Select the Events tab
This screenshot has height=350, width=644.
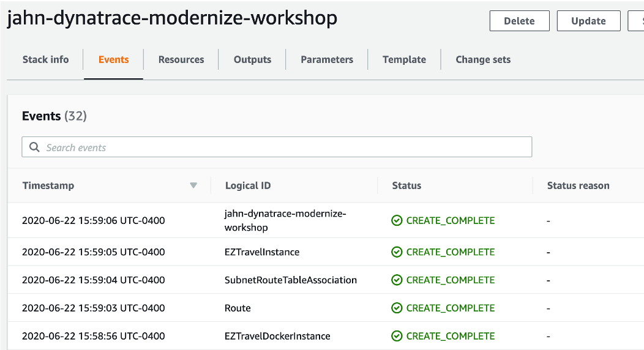tap(114, 59)
